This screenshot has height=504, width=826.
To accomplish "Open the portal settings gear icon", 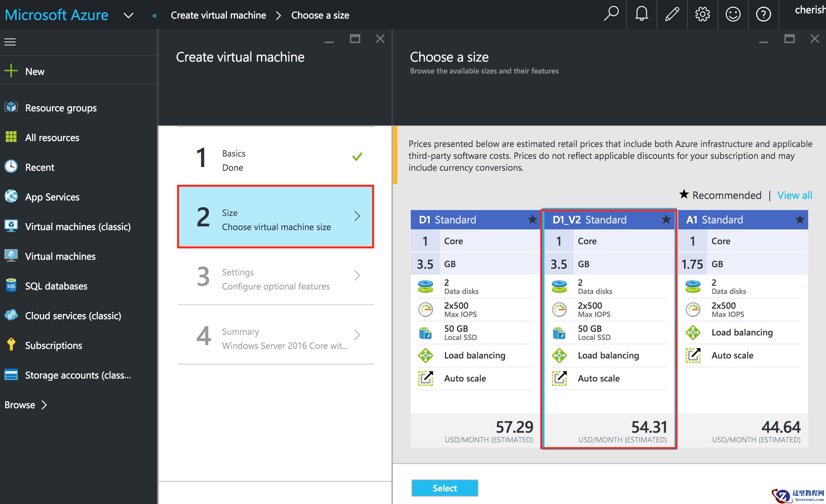I will click(x=702, y=14).
